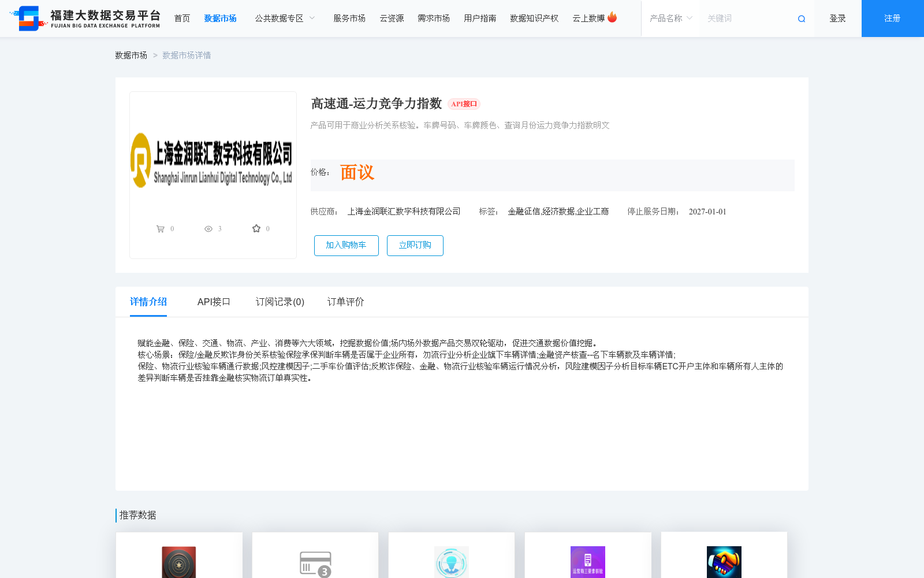Switch to the 订阅记录(0) tab
Viewport: 924px width, 578px height.
[280, 302]
